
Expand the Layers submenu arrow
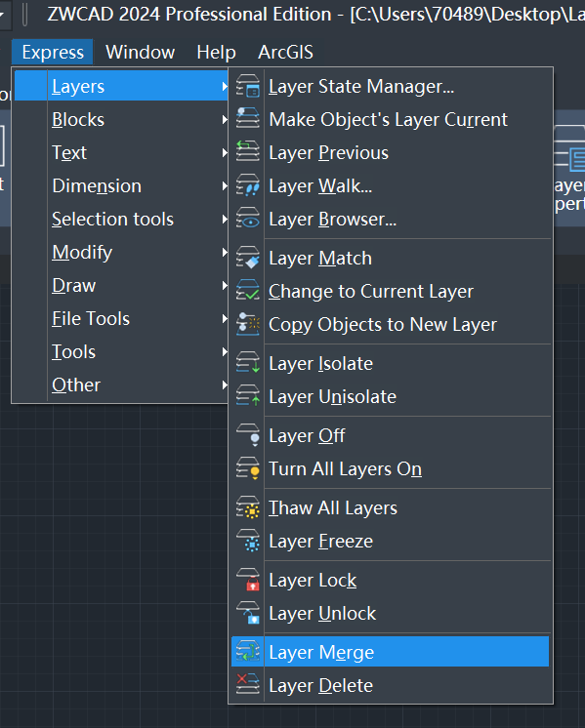point(225,86)
